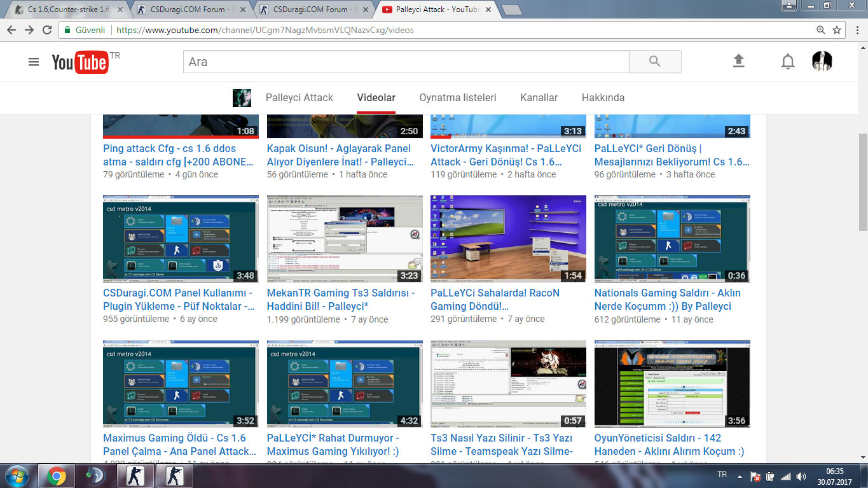Screen dimensions: 868x488
Task: Open PaLLeYCİ* Rahat Durmuyor video title
Action: (x=333, y=445)
